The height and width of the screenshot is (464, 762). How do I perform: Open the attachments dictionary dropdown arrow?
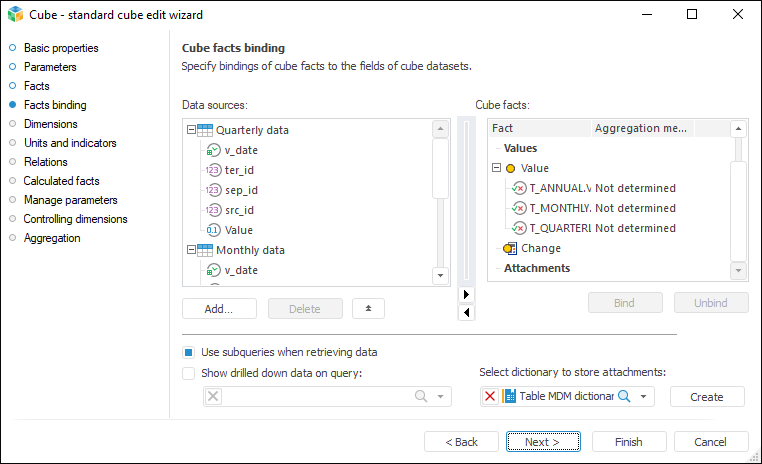(x=644, y=397)
